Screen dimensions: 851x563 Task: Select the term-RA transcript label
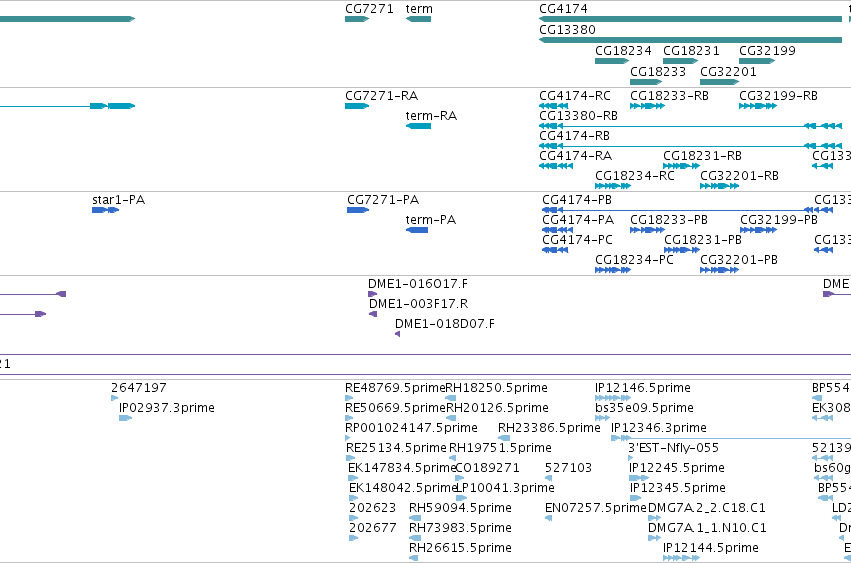pos(431,116)
